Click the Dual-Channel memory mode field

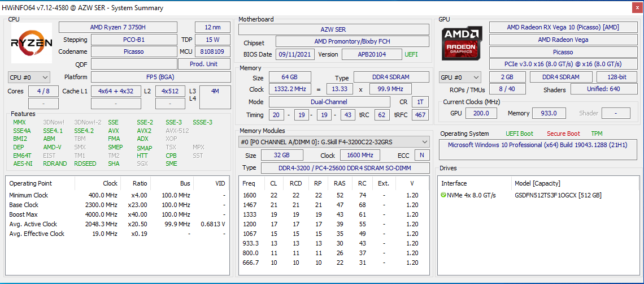[329, 102]
